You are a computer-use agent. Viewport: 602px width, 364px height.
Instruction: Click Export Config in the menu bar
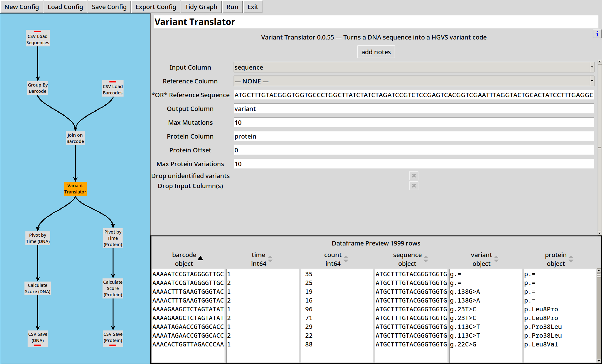click(156, 7)
